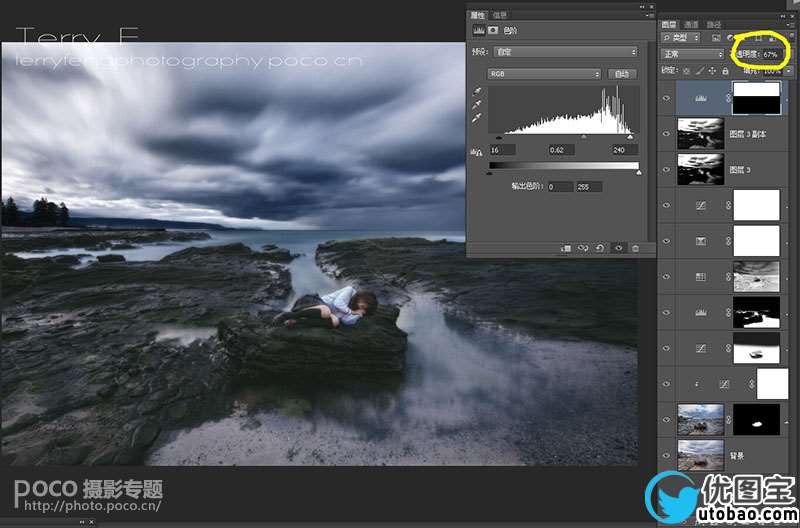Click the lock position move icon
Screen dimensions: 800x528
(712, 71)
